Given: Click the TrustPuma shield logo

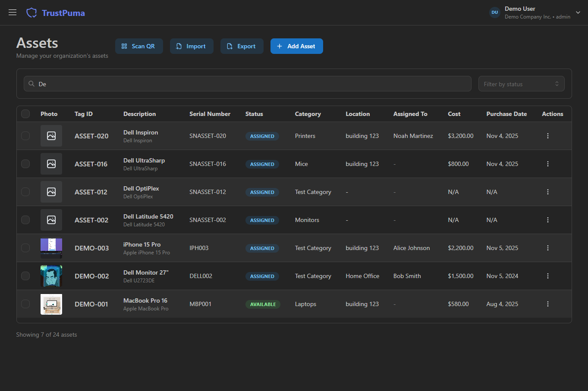Looking at the screenshot, I should (x=31, y=13).
